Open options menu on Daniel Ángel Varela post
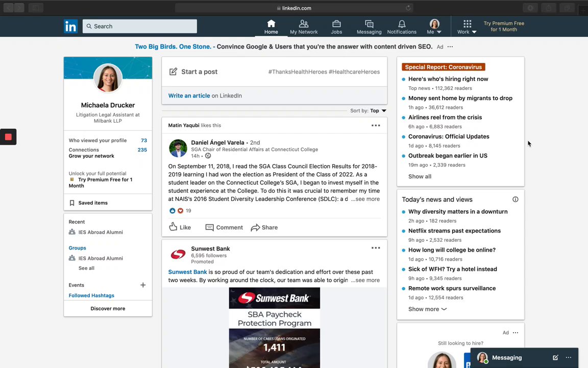 [375, 125]
